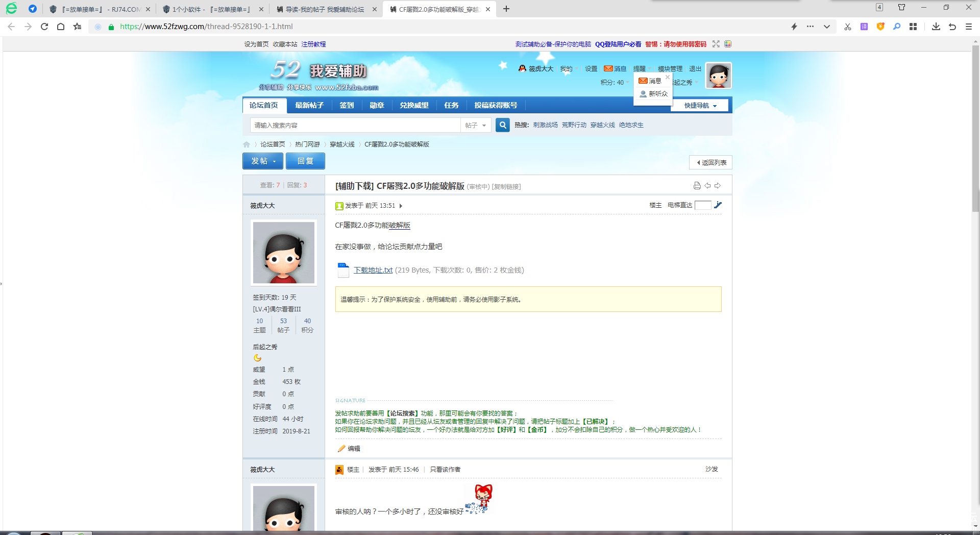Focus the 电梯直达 floor input box
The image size is (980, 535).
[x=703, y=205]
